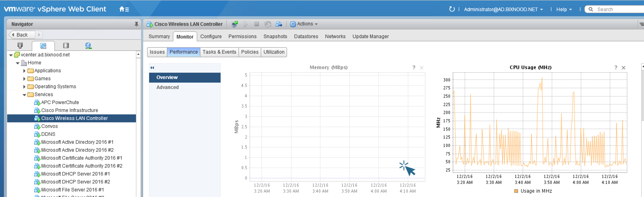Open the Hosts and Clusters navigator view
This screenshot has height=197, width=644.
pyautogui.click(x=20, y=45)
